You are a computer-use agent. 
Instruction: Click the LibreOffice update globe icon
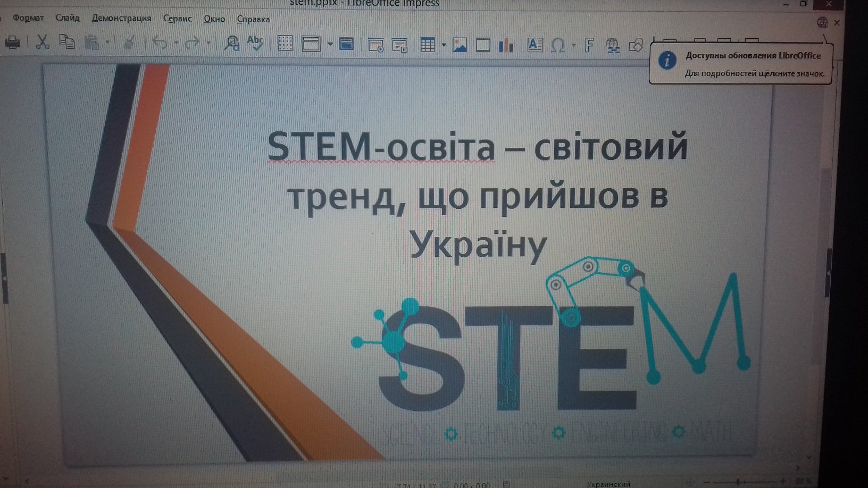(822, 22)
